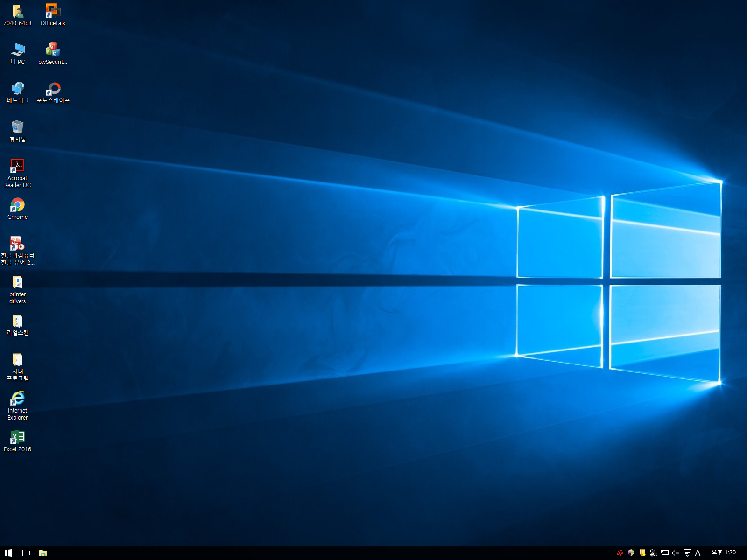The width and height of the screenshot is (747, 560).
Task: Click the muted volume speaker icon
Action: (x=676, y=553)
